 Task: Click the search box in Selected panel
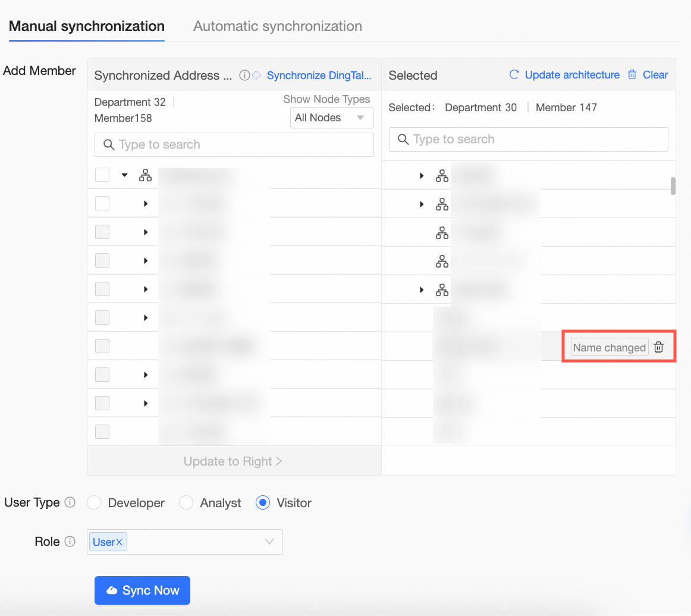click(x=528, y=139)
